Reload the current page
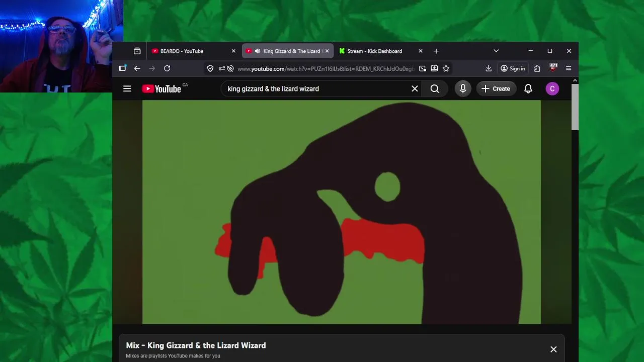The height and width of the screenshot is (362, 644). (x=167, y=68)
